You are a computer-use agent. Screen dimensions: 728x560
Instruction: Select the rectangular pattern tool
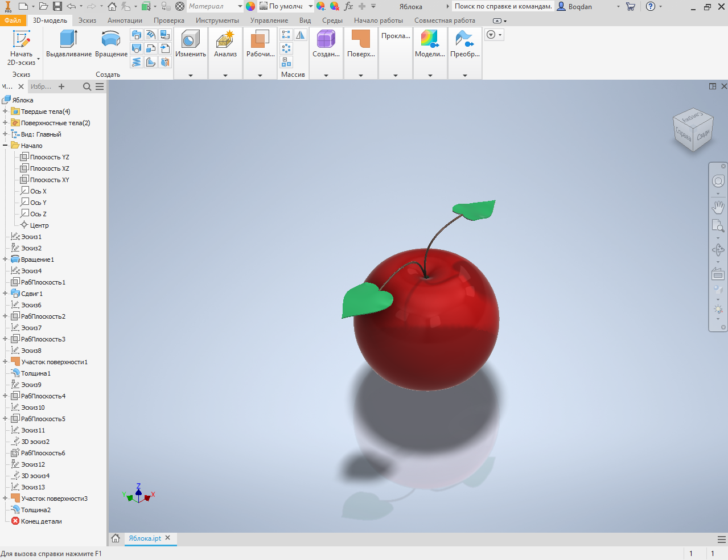click(286, 35)
